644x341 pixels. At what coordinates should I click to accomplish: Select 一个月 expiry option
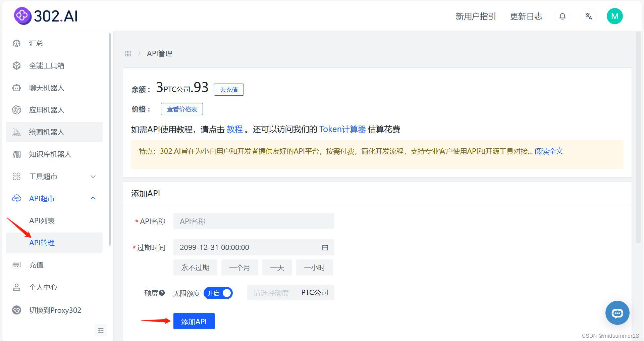(x=239, y=267)
